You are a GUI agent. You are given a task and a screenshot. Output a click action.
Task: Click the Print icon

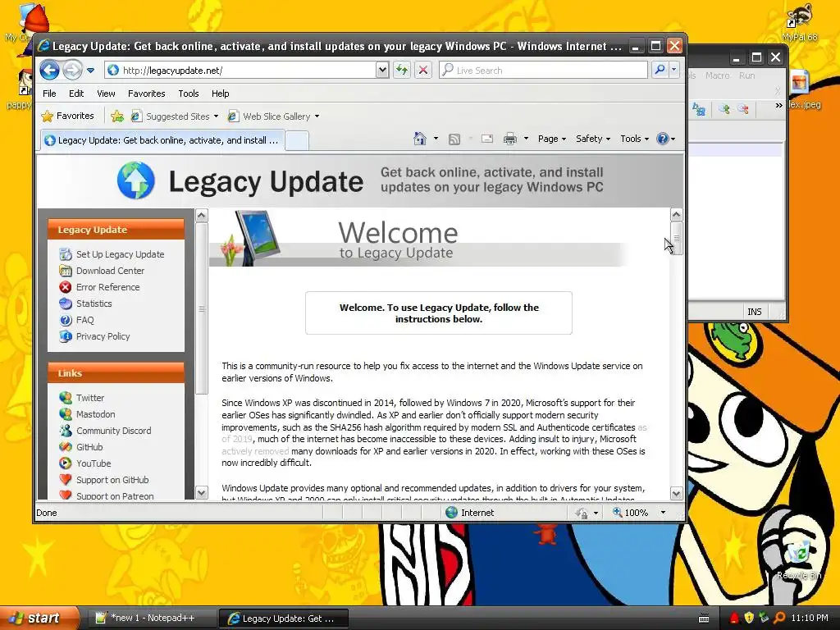(510, 139)
